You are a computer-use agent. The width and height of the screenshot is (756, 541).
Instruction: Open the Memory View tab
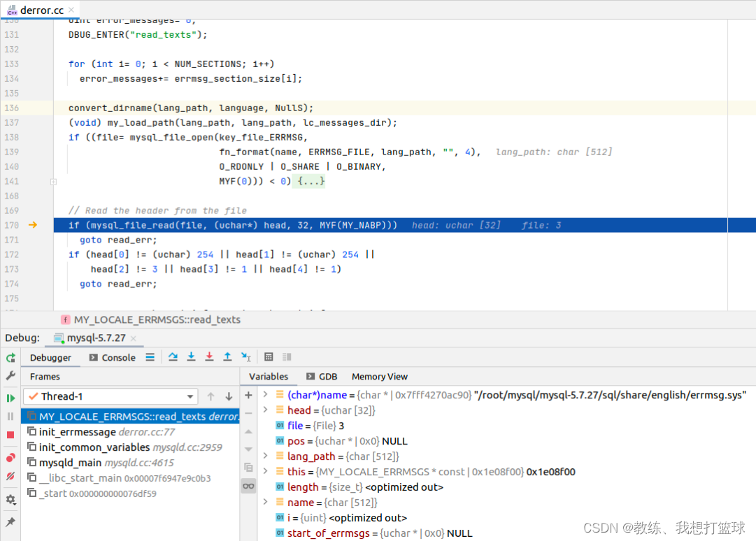click(x=380, y=377)
